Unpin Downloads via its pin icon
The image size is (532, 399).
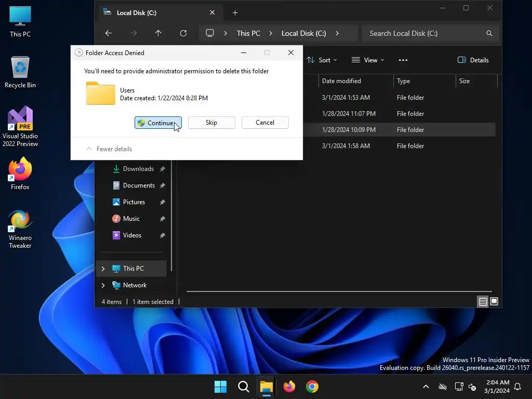(x=163, y=169)
